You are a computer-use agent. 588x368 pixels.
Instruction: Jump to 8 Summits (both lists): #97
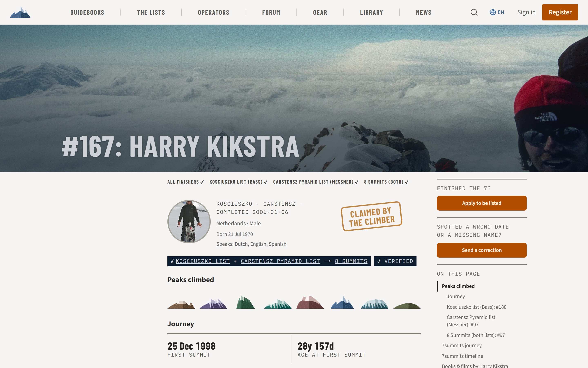click(476, 335)
